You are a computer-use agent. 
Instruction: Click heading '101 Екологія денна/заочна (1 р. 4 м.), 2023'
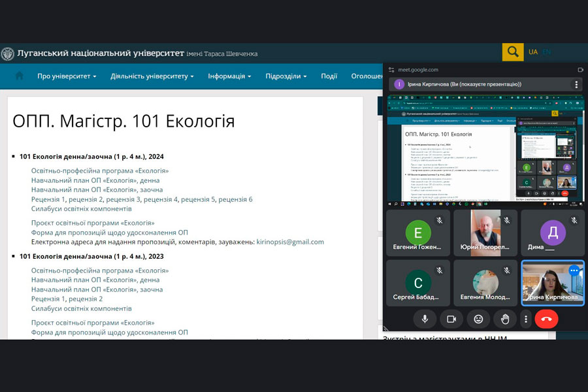91,256
